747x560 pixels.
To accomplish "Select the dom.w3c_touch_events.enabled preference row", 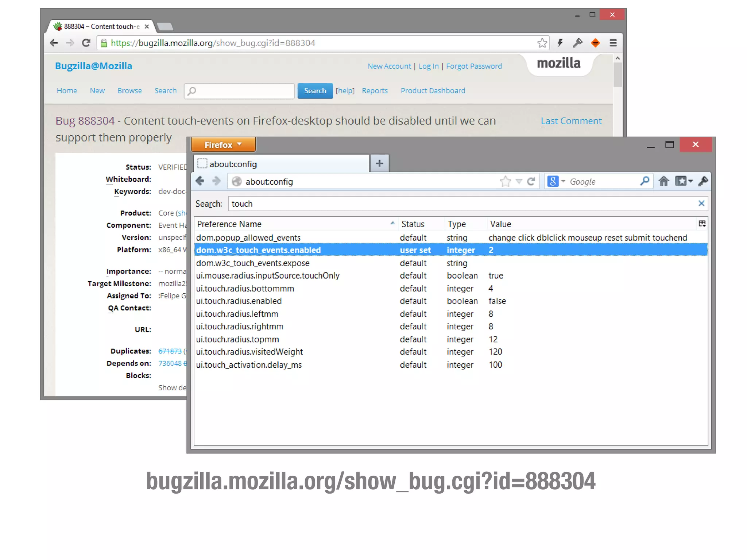I will tap(451, 250).
